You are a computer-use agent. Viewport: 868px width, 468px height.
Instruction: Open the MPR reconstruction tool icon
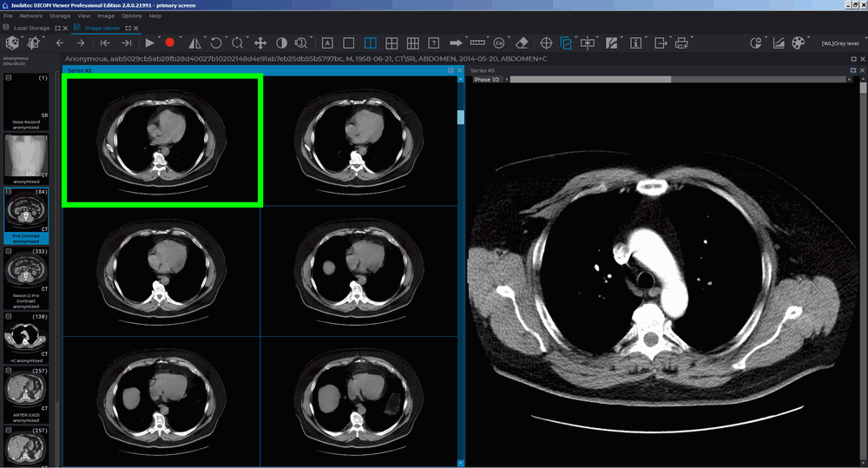coord(34,43)
